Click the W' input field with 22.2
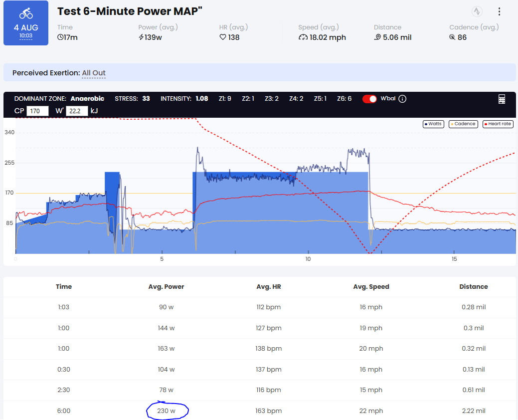The image size is (518, 420). 77,111
